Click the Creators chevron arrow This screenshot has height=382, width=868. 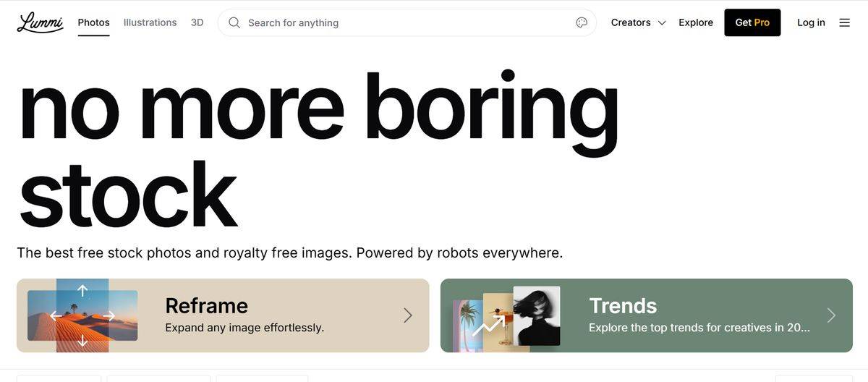point(661,23)
